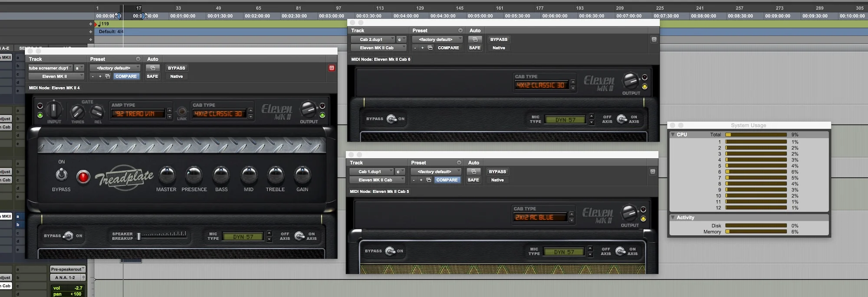Collapse the Activity section in System Usage
Viewport: 868px width, 297px height.
point(673,218)
